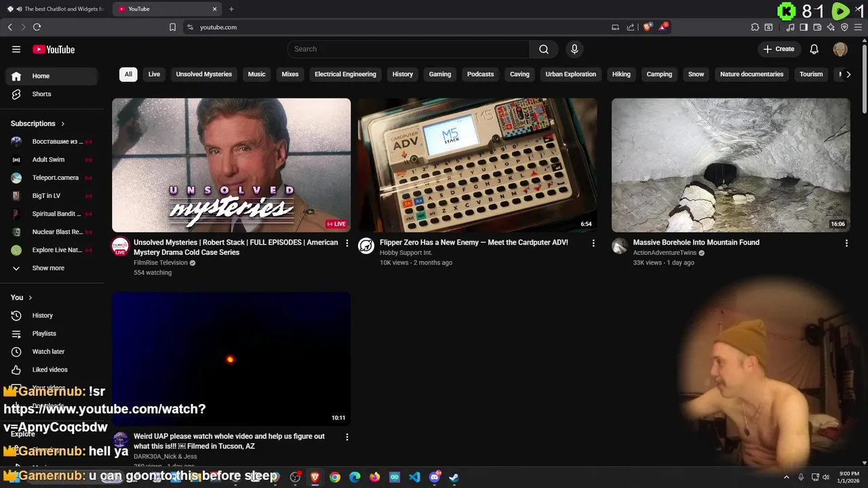Open History in sidebar
This screenshot has height=488, width=868.
click(52, 315)
